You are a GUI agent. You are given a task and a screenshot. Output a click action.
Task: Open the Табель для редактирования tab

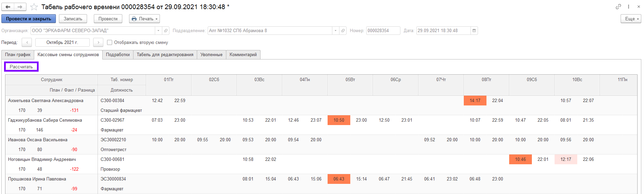165,55
